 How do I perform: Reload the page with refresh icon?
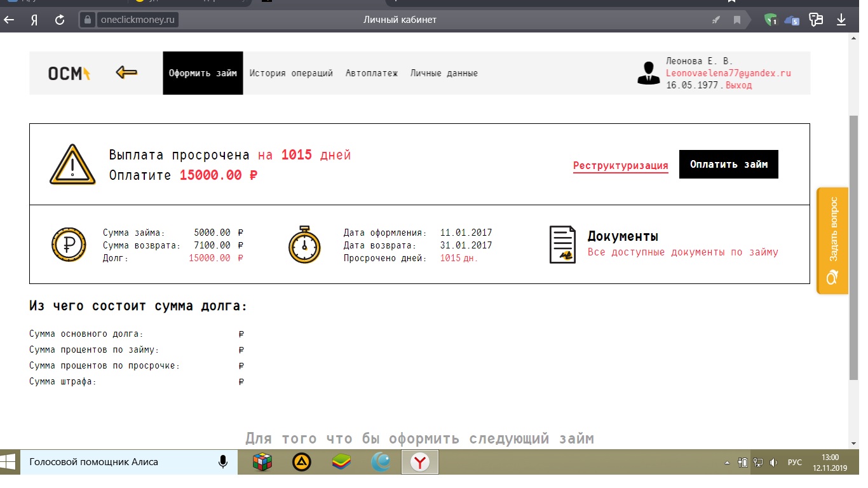pos(60,20)
